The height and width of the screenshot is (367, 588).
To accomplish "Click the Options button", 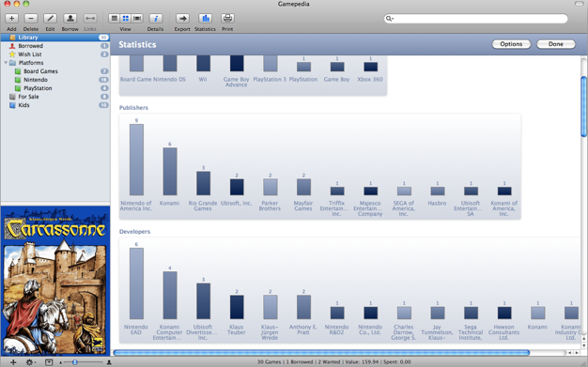I will point(511,44).
